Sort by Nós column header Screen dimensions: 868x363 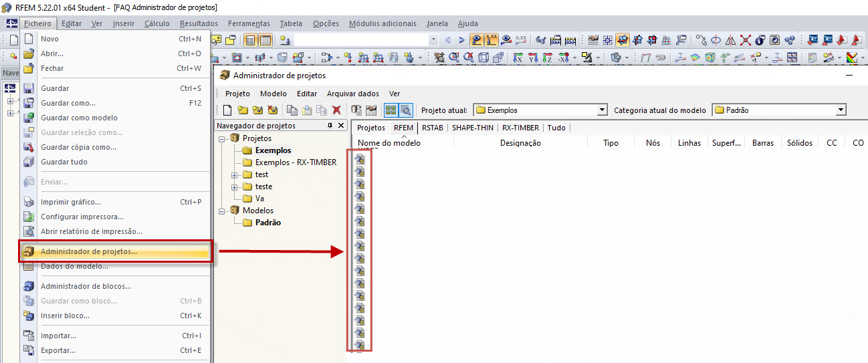tap(653, 142)
